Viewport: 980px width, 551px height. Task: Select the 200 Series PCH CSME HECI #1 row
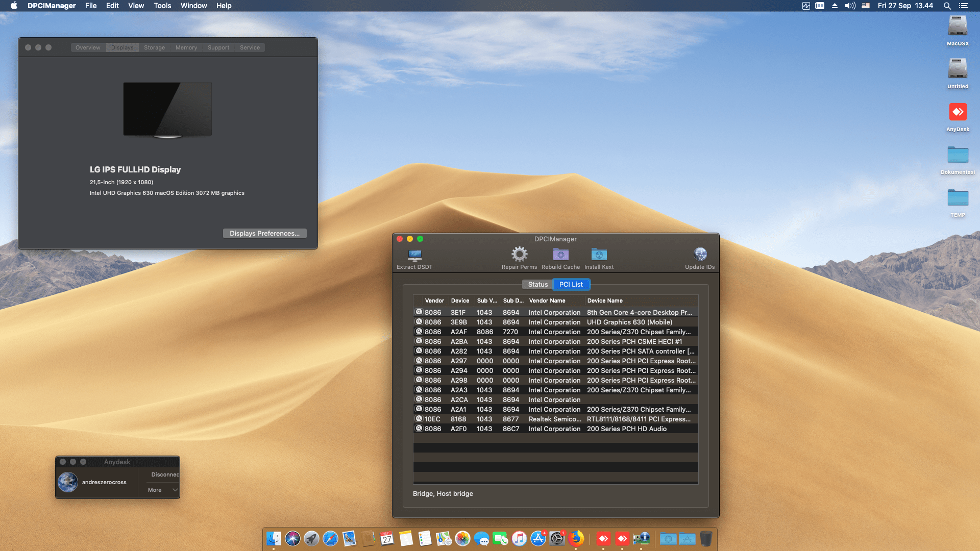[555, 341]
